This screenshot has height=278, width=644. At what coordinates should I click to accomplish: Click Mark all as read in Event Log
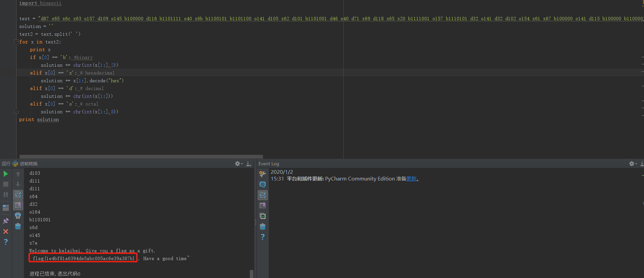tap(263, 216)
